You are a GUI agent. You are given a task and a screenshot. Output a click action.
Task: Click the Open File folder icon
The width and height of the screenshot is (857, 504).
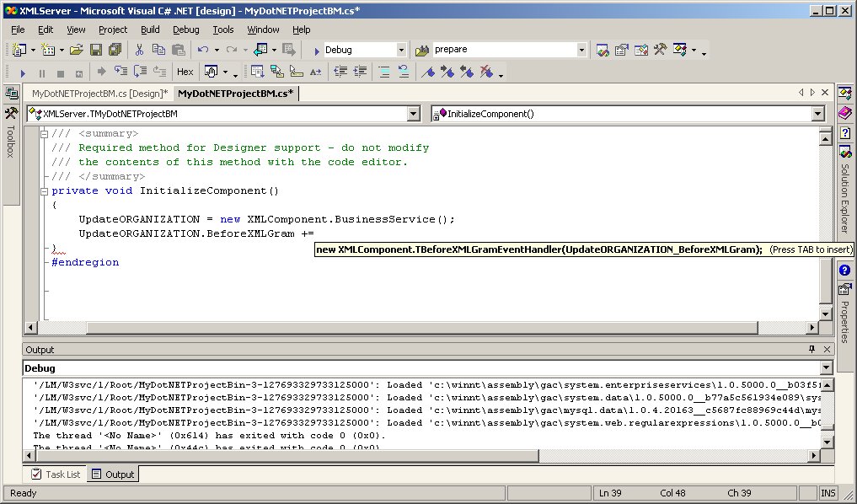click(76, 51)
